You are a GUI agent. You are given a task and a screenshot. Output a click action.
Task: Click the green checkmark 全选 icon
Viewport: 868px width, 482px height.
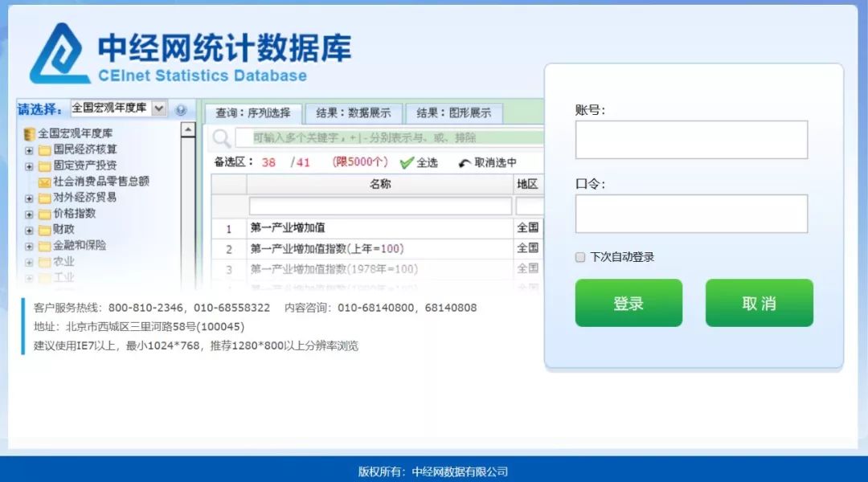[407, 163]
